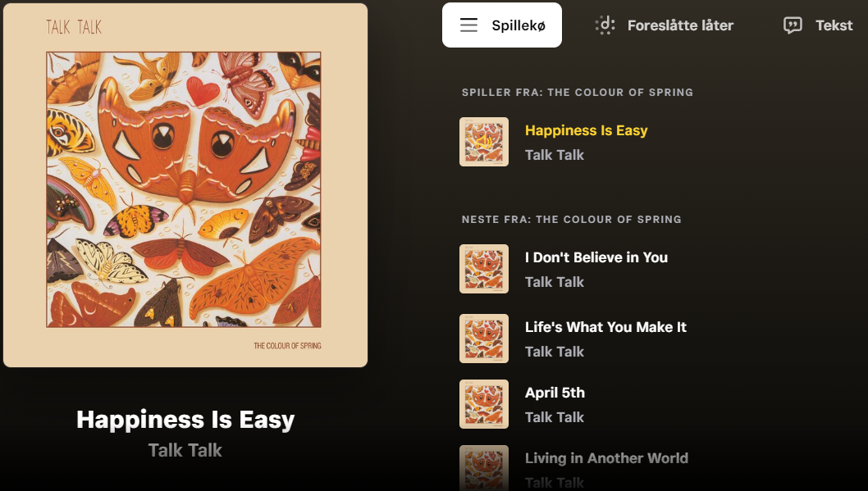Click the yellow Happiness Is Easy queue title

click(x=586, y=130)
